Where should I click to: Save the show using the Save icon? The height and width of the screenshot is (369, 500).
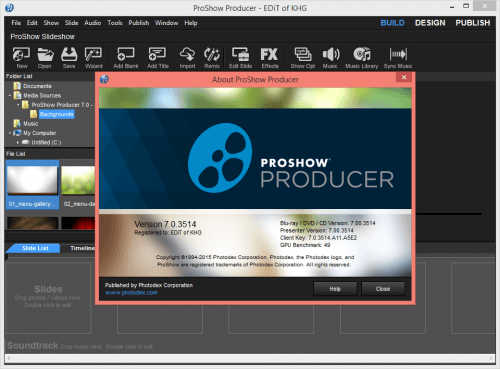click(69, 58)
